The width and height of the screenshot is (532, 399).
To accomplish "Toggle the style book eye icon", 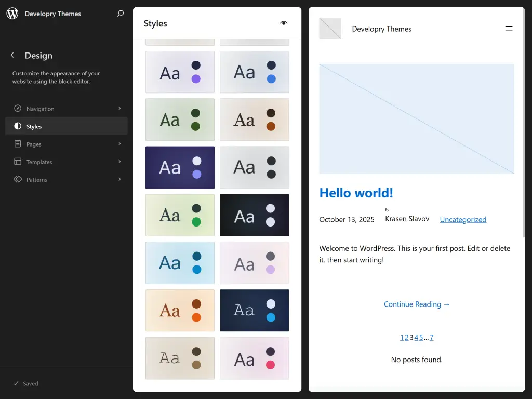I will 283,23.
